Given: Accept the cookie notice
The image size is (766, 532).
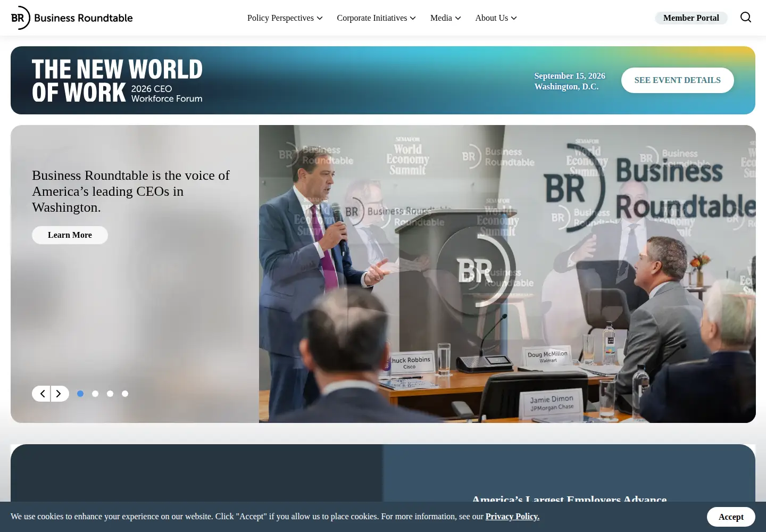Looking at the screenshot, I should click(x=731, y=517).
